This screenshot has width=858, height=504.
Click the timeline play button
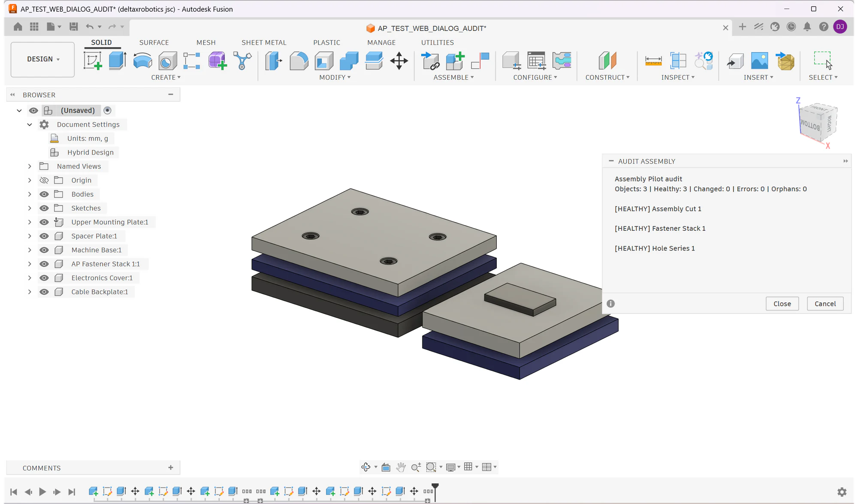pyautogui.click(x=42, y=492)
